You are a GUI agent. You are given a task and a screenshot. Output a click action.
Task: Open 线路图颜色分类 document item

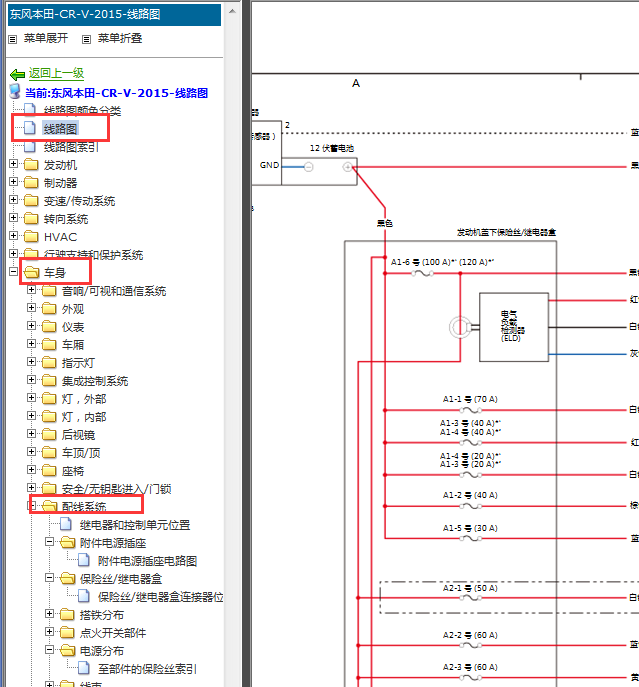point(82,110)
